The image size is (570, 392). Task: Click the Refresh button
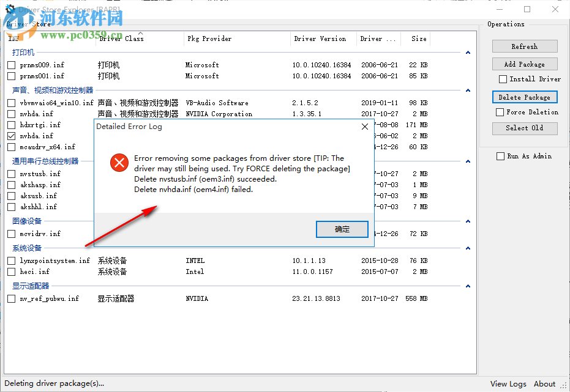click(524, 46)
